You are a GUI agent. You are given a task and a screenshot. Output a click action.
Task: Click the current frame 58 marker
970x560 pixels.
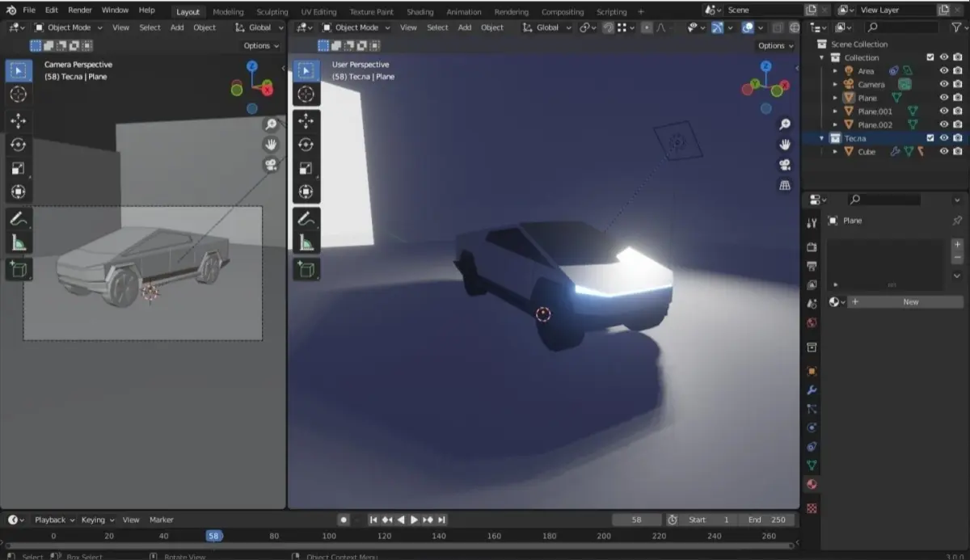[x=213, y=536]
